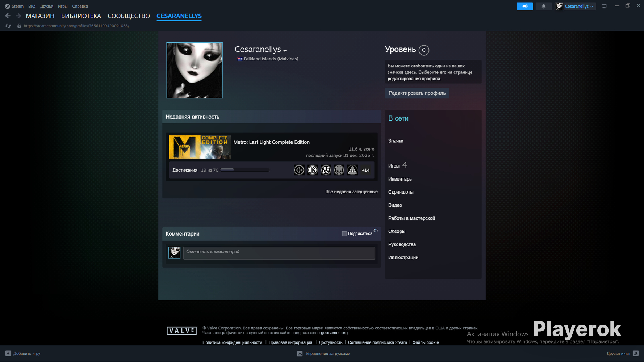644x362 pixels.
Task: Open the Доступность footer link
Action: click(330, 342)
